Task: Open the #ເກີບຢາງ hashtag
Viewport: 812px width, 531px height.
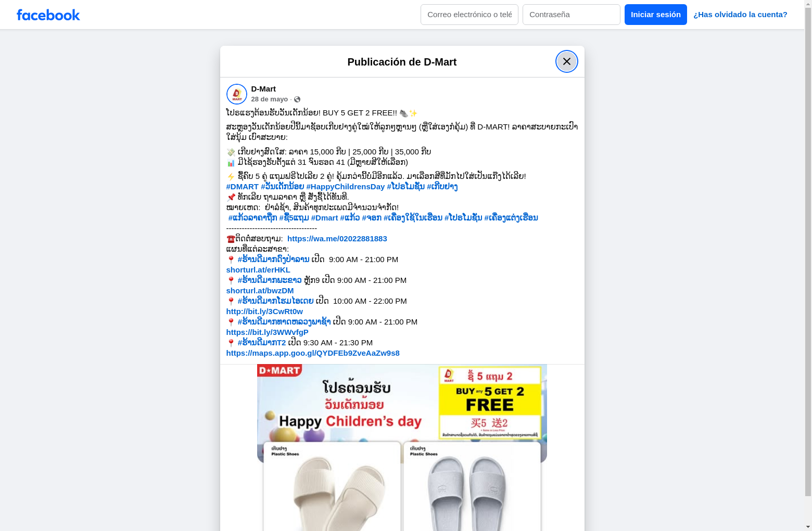Action: click(x=442, y=187)
